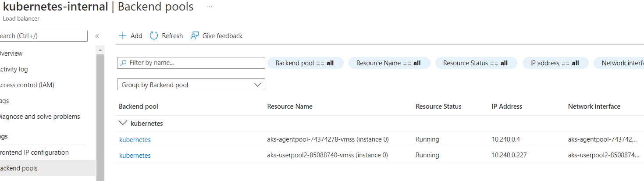Click the magnifier icon in filter box

(124, 63)
